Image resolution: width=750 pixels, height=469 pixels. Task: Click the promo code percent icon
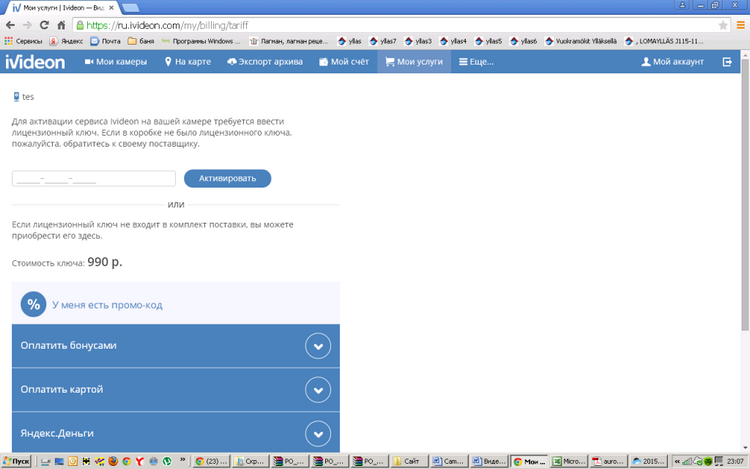(x=33, y=305)
